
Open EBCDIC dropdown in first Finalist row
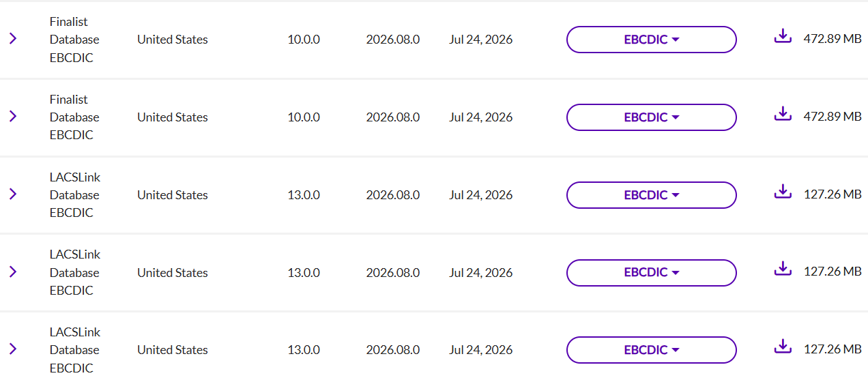coord(652,40)
